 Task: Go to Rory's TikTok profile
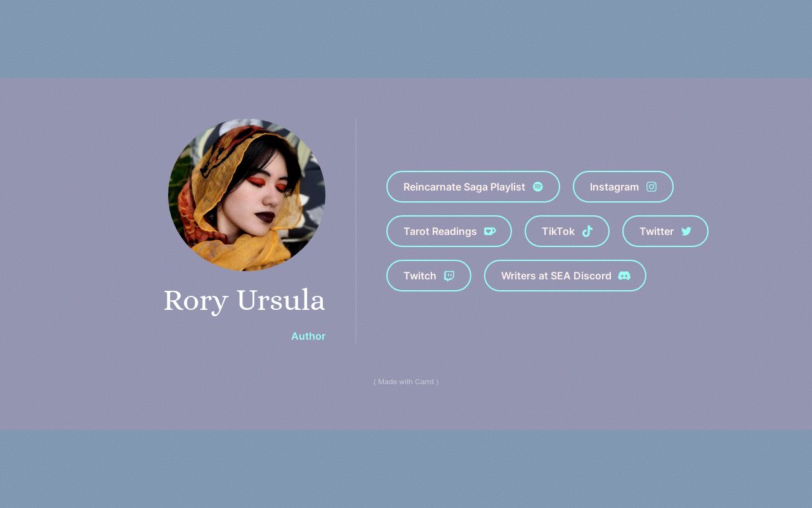pyautogui.click(x=558, y=231)
